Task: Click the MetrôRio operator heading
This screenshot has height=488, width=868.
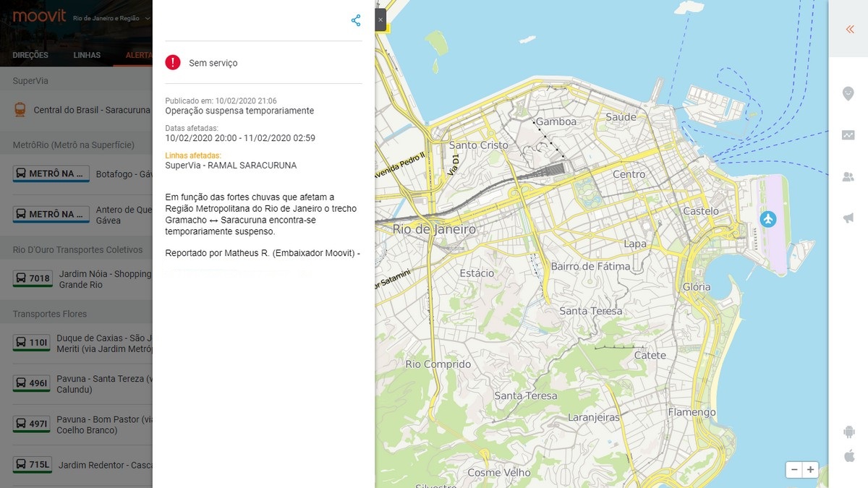Action: pyautogui.click(x=74, y=145)
